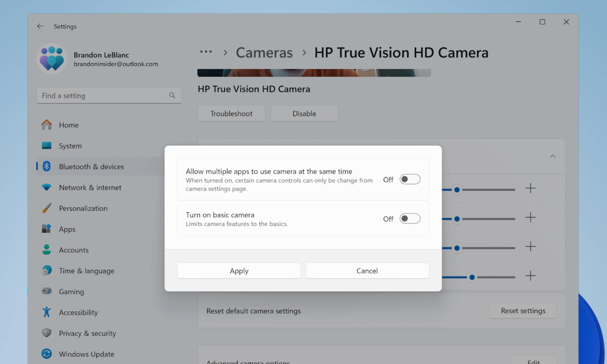Toggle allow multiple apps to use camera
607x364 pixels.
point(410,179)
